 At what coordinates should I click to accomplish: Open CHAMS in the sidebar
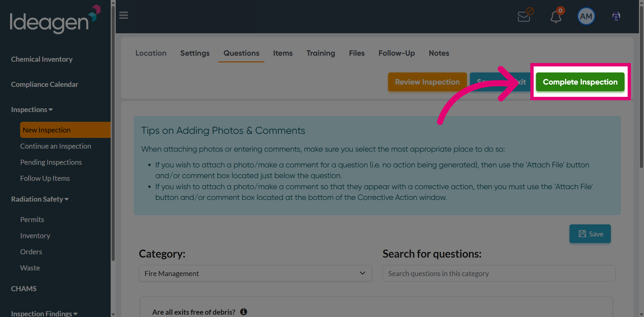point(24,289)
